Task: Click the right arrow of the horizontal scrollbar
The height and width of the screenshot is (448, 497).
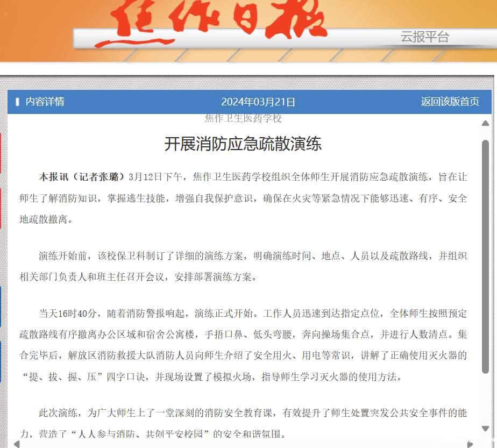Action: coord(470,444)
